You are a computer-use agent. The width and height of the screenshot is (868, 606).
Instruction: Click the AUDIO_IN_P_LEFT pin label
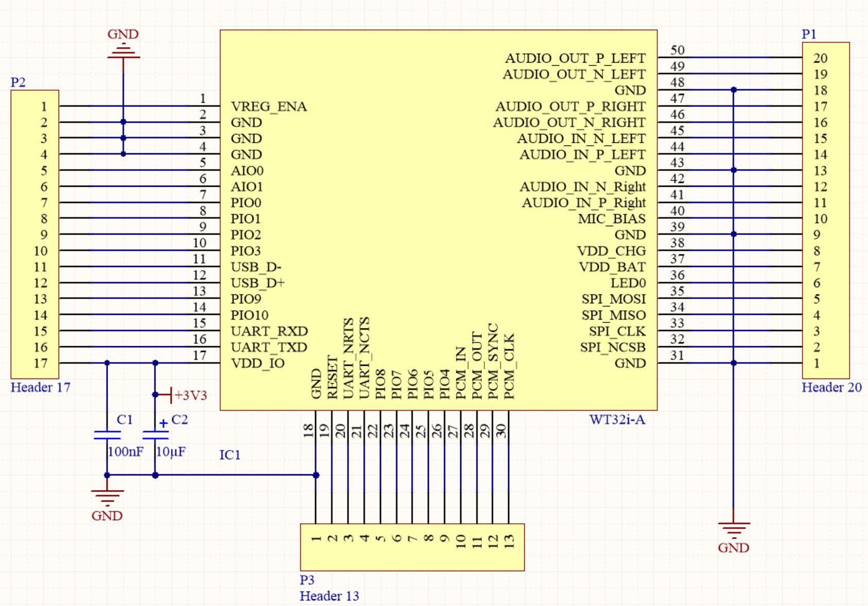(x=583, y=154)
